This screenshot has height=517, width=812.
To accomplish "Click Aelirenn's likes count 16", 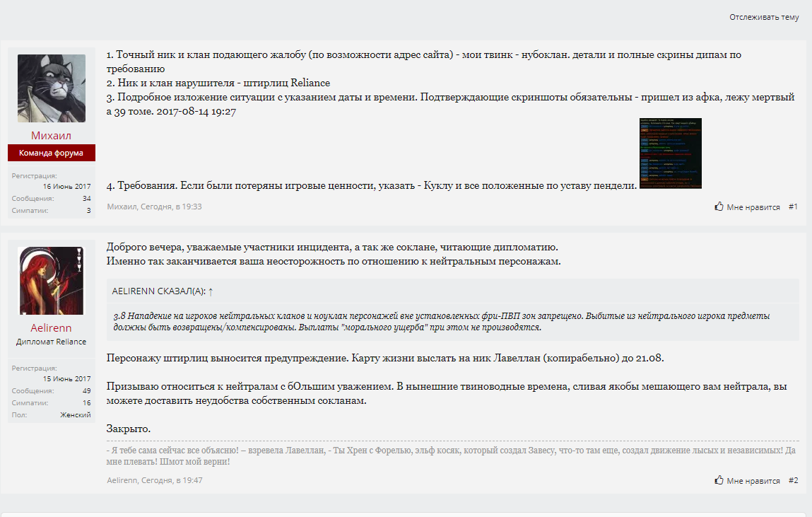I will [x=86, y=402].
